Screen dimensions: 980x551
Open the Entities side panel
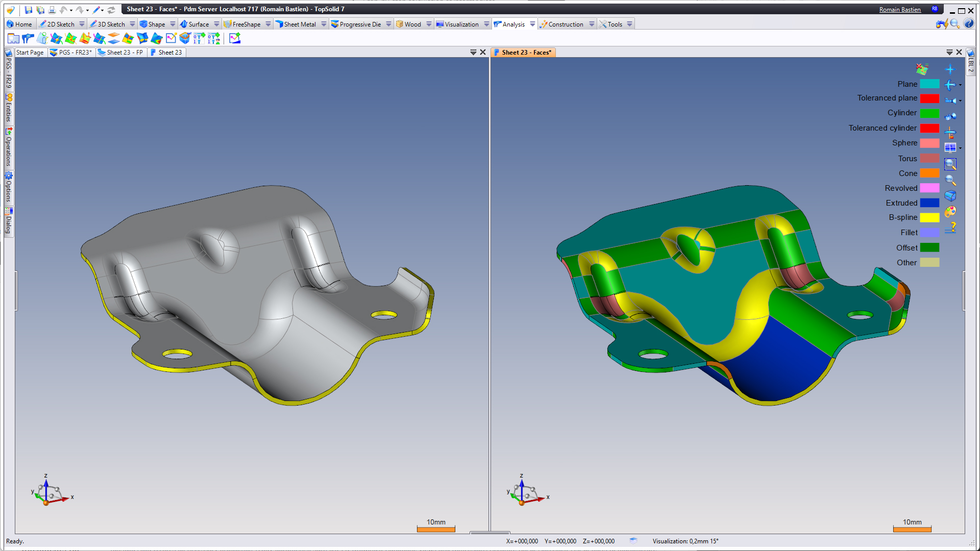point(9,108)
